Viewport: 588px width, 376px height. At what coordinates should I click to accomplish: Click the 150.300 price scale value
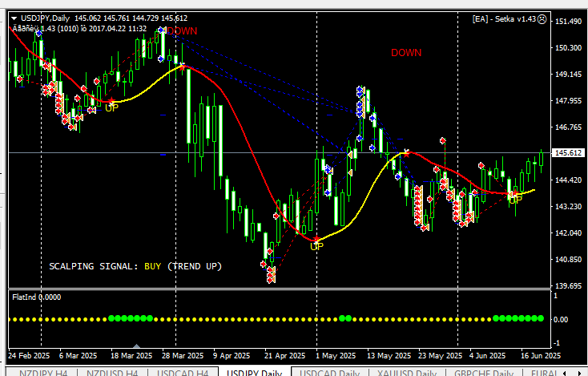(568, 47)
